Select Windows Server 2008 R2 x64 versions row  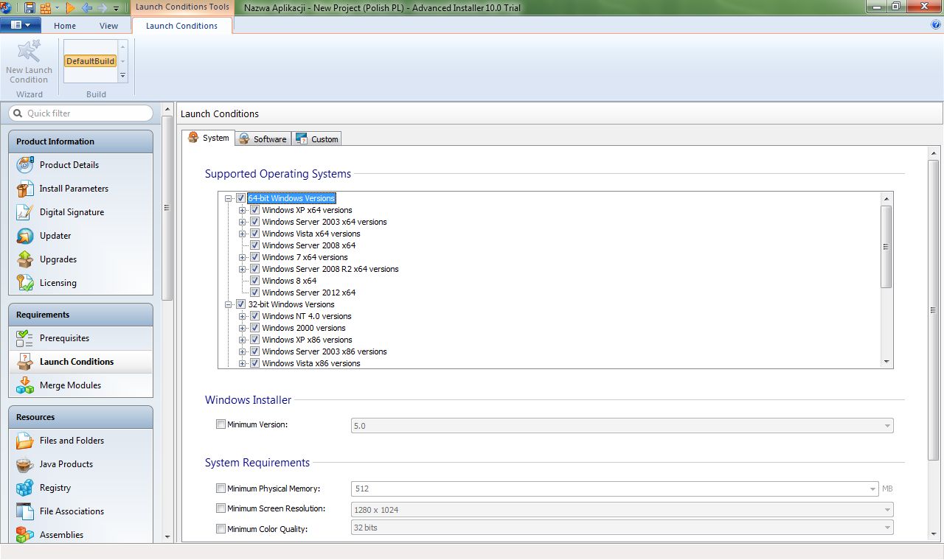(x=330, y=269)
